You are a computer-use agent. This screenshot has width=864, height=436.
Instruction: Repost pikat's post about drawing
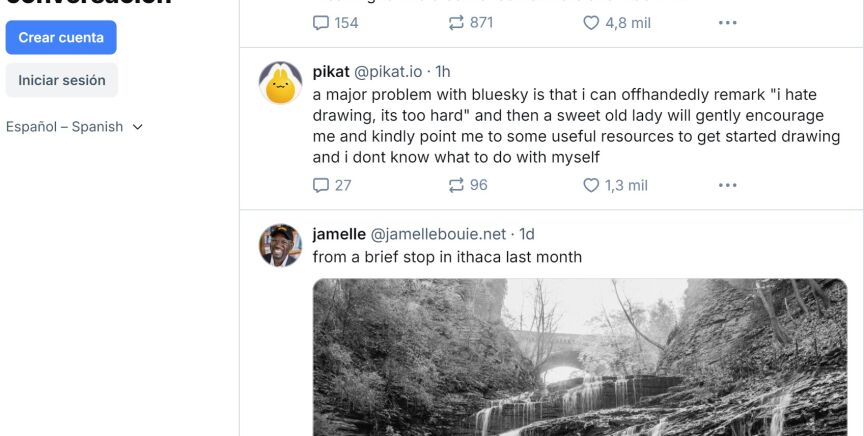click(x=457, y=185)
